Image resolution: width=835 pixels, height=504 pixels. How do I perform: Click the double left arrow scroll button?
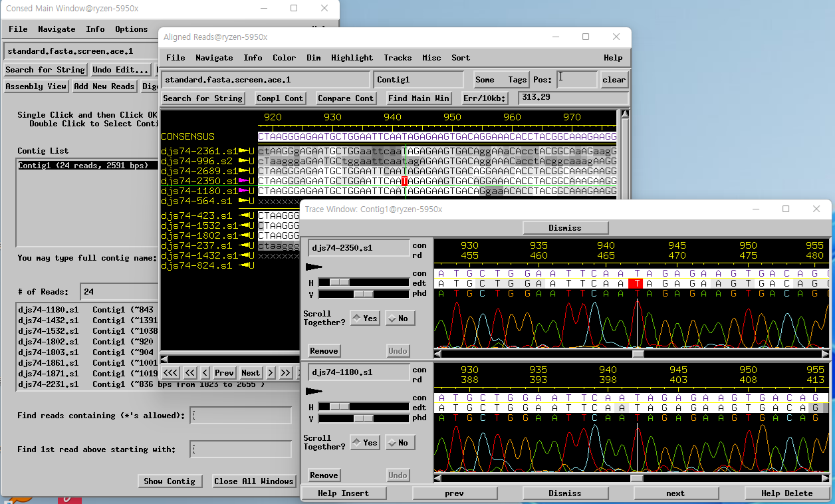pyautogui.click(x=190, y=373)
